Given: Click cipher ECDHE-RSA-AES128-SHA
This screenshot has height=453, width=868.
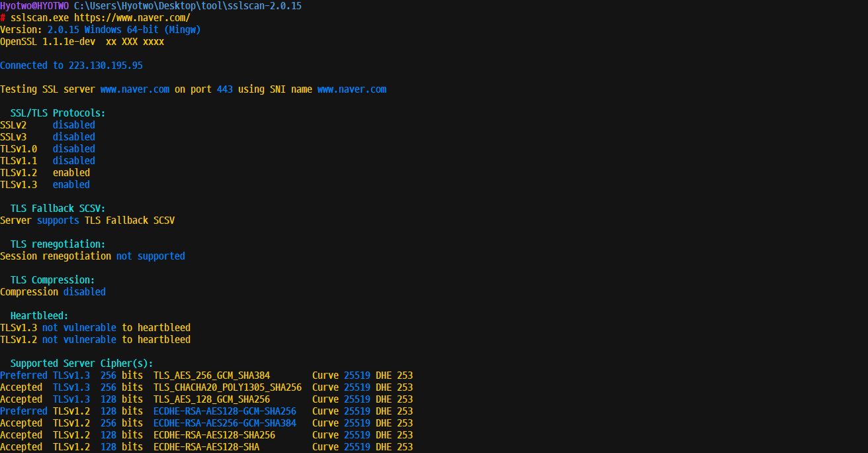Looking at the screenshot, I should click(206, 447).
